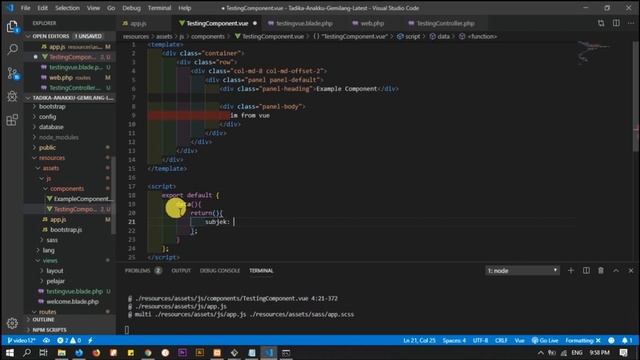Close the terminal panel
Viewport: 640px width, 360px height.
(631, 271)
